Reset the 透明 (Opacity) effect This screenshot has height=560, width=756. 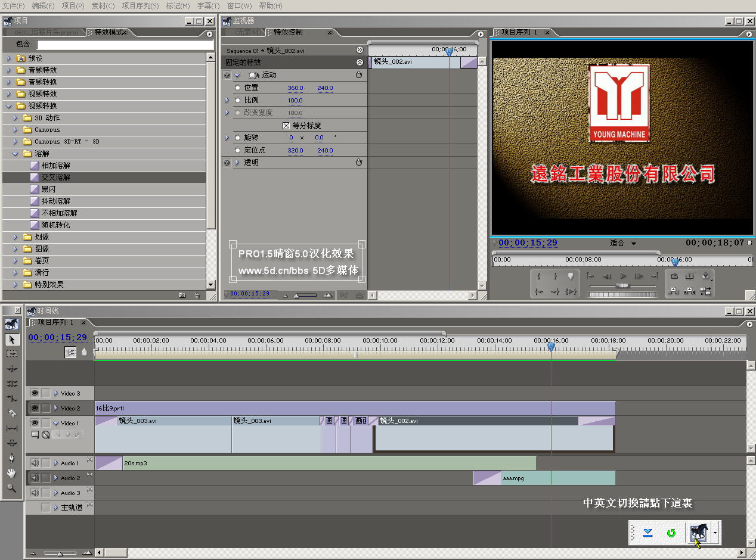[x=359, y=162]
